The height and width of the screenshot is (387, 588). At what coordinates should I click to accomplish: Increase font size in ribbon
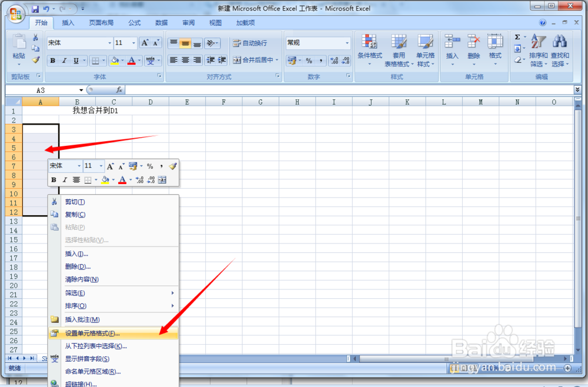tap(145, 43)
